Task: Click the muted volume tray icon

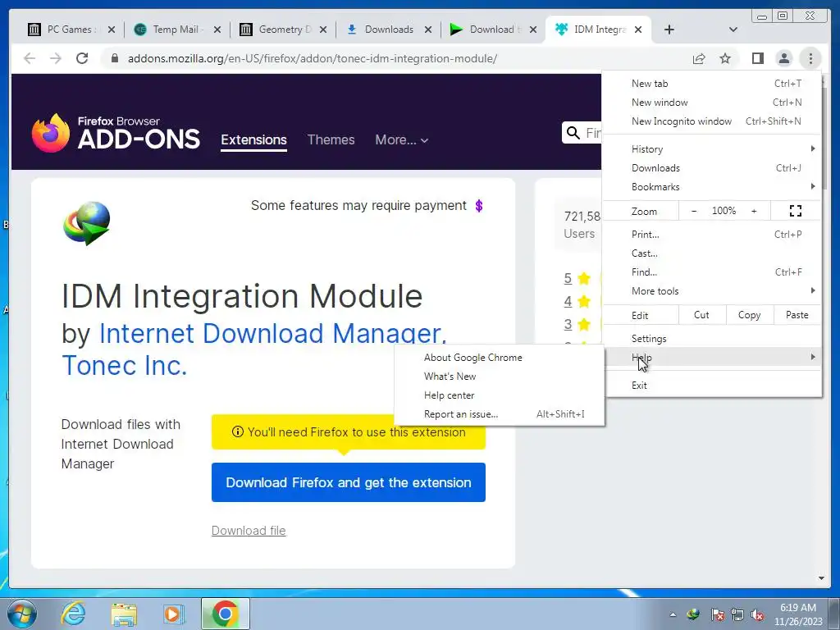Action: [757, 615]
